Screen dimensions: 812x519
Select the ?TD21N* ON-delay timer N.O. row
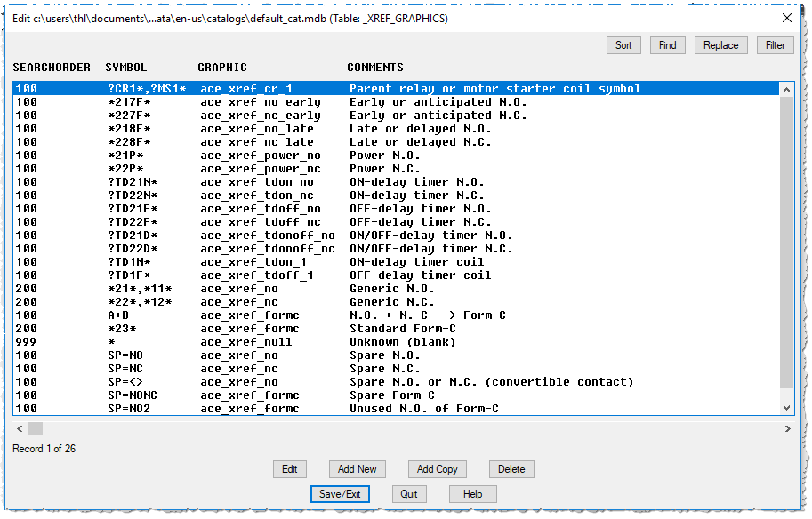click(x=396, y=182)
